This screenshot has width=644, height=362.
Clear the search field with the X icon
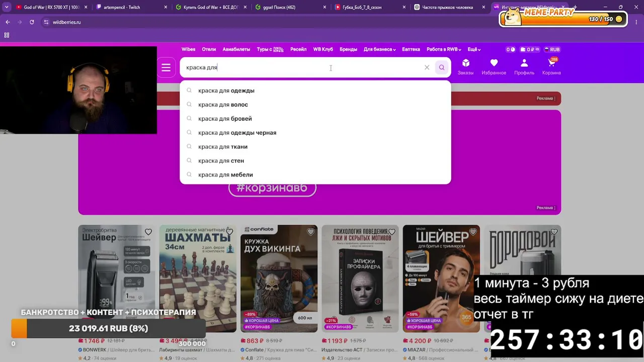point(427,67)
